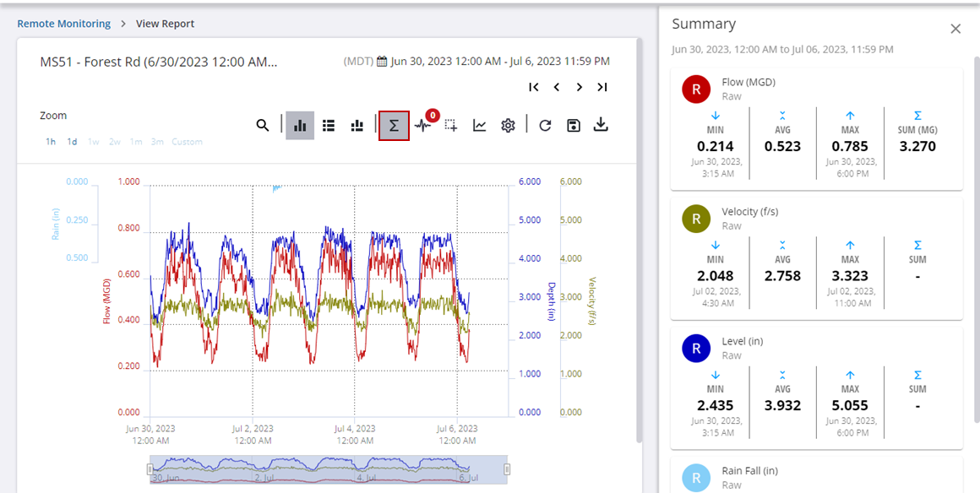Close the Summary panel
This screenshot has width=980, height=493.
pyautogui.click(x=955, y=29)
